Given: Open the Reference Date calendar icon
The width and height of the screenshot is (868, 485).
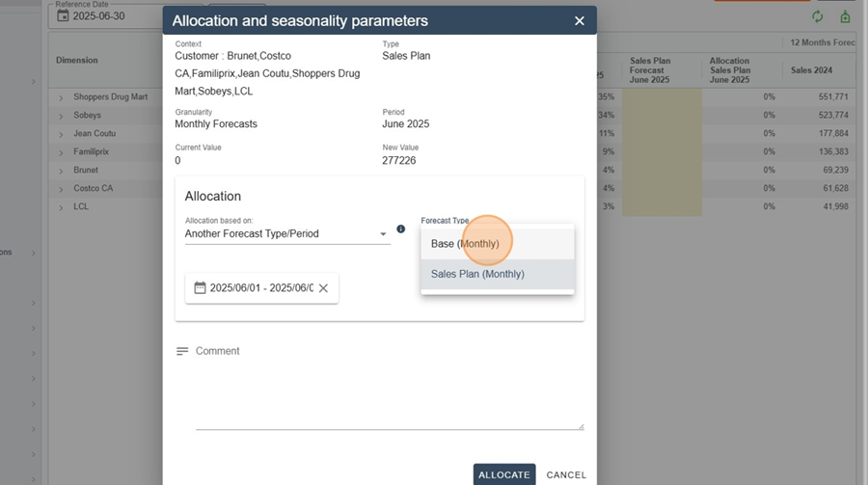Looking at the screenshot, I should coord(63,16).
